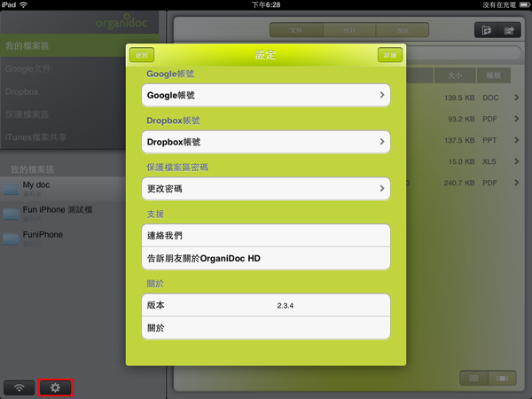This screenshot has width=532, height=399.
Task: Select the 照片 photos tab
Action: click(x=349, y=30)
